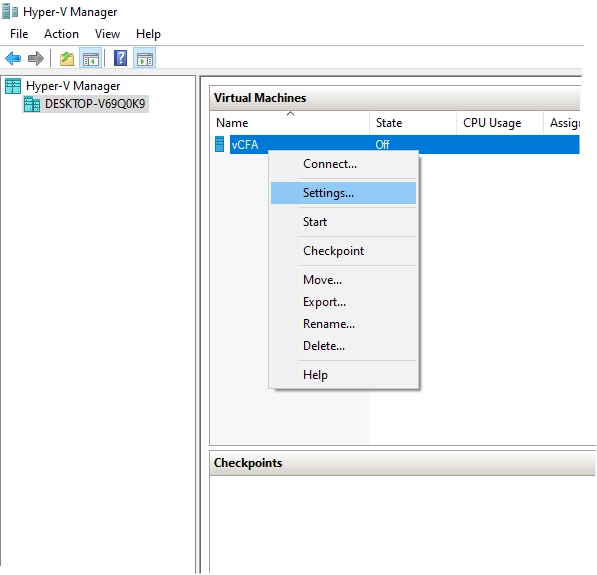
Task: Toggle the Show/Hide Console Tree icon
Action: 91,59
